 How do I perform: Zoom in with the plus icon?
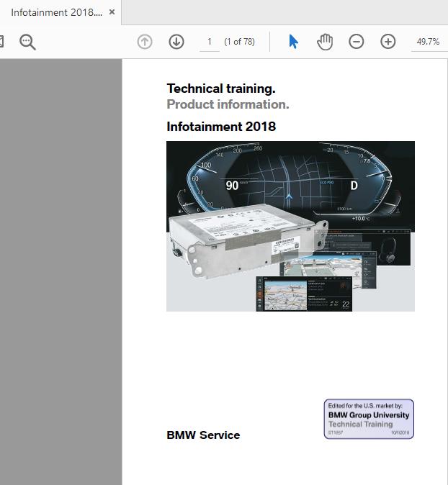[x=388, y=42]
